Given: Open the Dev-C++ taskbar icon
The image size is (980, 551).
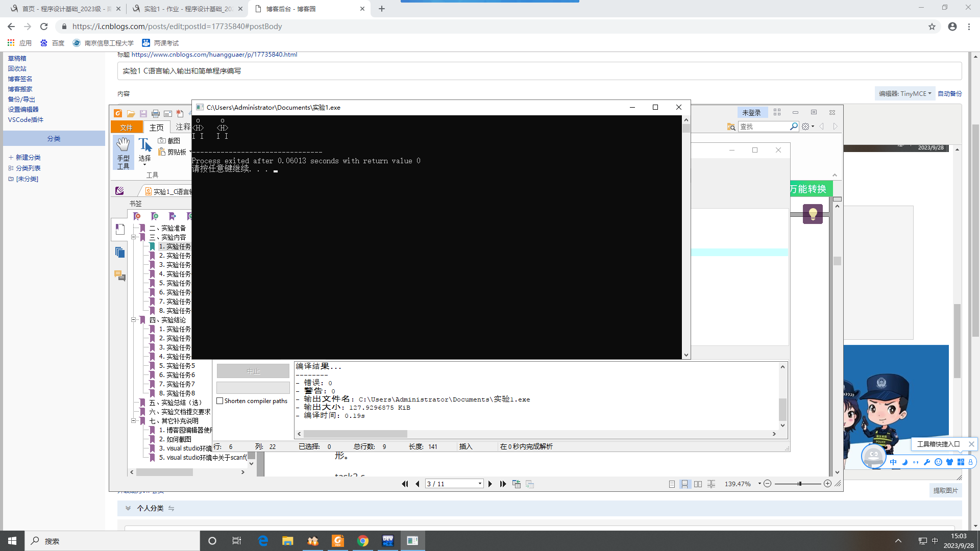Looking at the screenshot, I should pos(388,541).
